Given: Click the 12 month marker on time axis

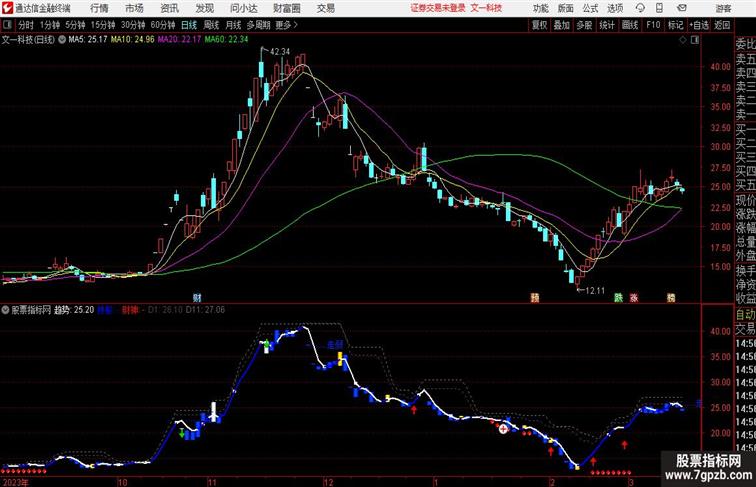Looking at the screenshot, I should (328, 482).
